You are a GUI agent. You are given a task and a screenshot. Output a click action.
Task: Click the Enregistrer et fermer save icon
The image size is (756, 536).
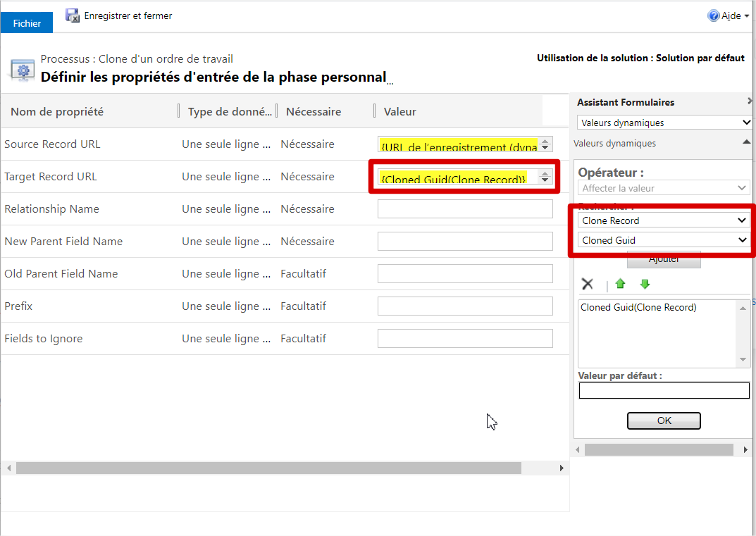(x=73, y=15)
